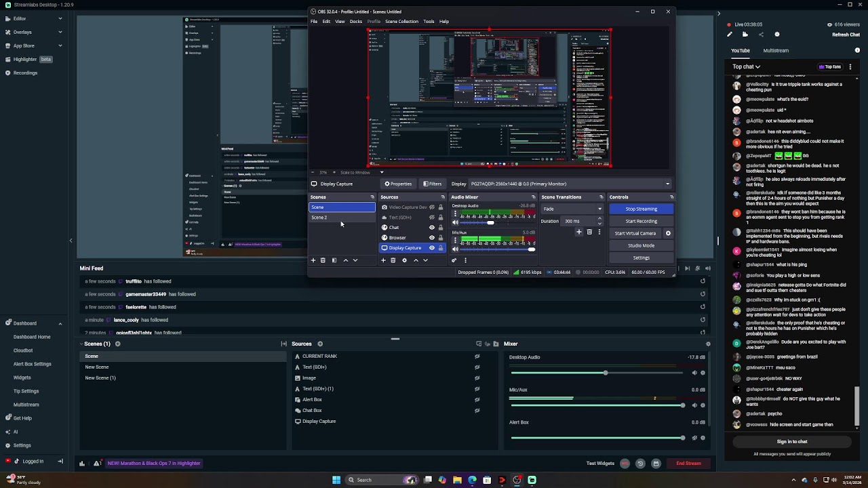Open OBS preview scaling dropdown arrow
The height and width of the screenshot is (488, 868).
click(382, 172)
